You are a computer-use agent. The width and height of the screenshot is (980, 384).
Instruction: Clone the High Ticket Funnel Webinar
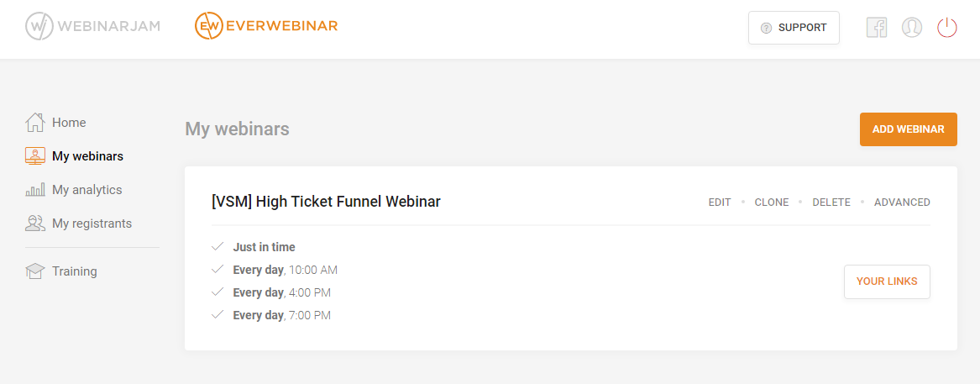[772, 203]
